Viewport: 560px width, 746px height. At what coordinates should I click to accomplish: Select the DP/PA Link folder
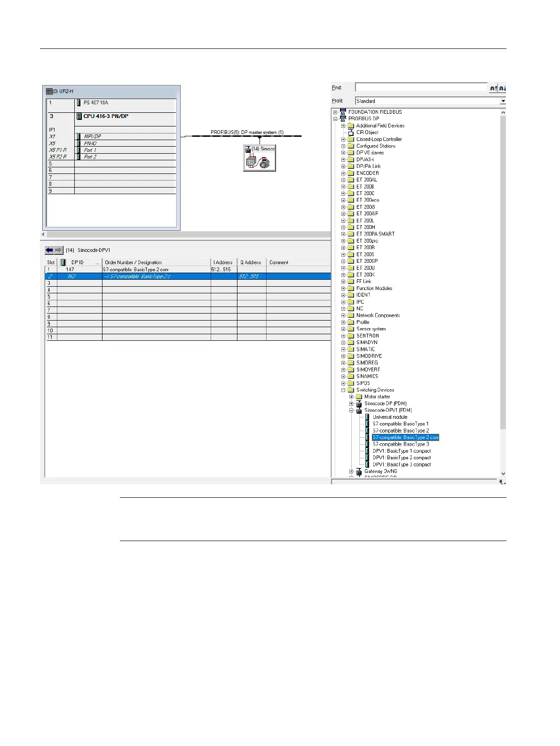368,166
